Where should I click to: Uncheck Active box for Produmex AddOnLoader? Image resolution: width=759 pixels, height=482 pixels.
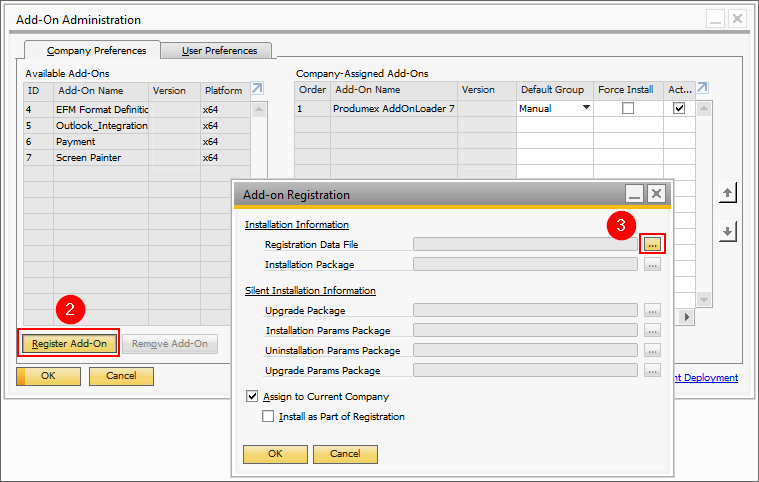tap(679, 108)
